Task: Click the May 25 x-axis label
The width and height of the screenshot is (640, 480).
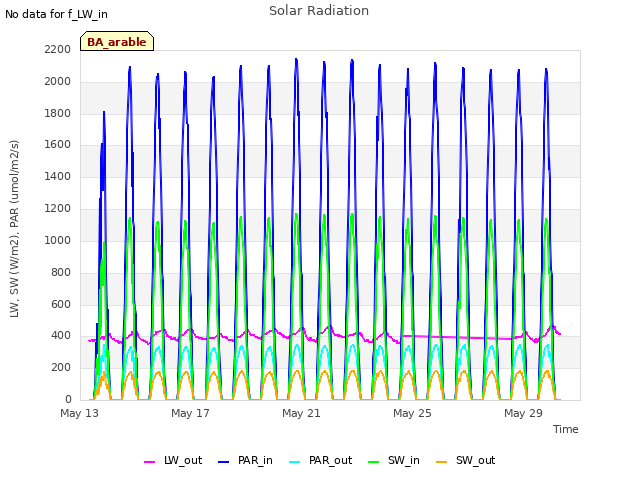Action: pos(412,413)
